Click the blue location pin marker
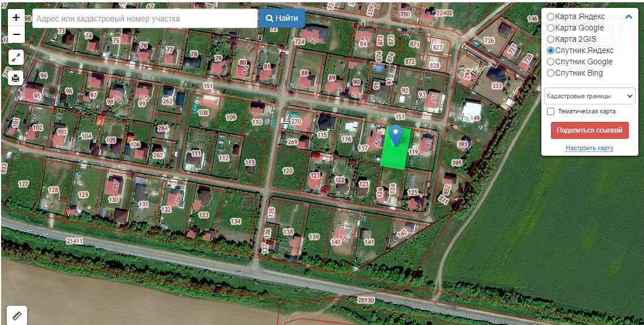 click(x=395, y=135)
